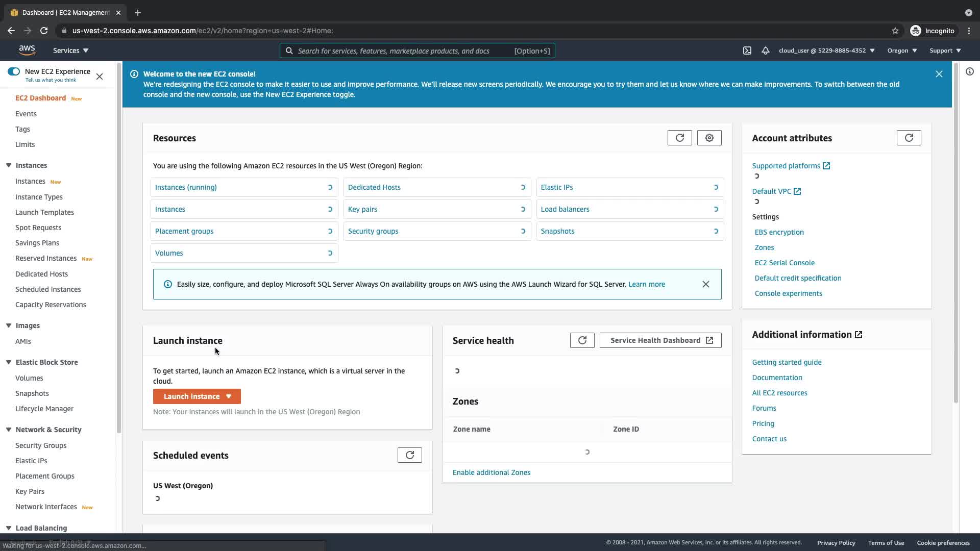Go to Security Groups in sidebar

tap(41, 445)
